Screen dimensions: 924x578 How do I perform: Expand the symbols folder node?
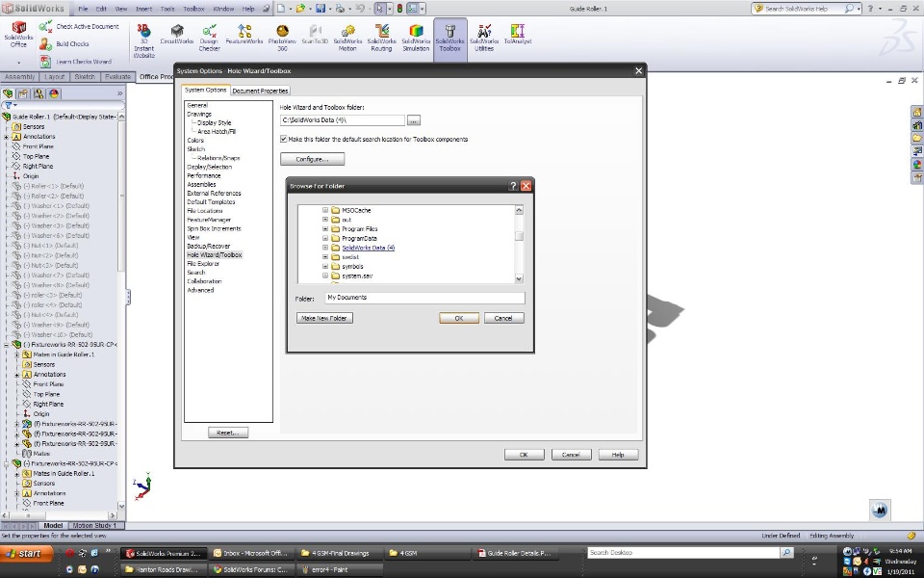click(324, 267)
